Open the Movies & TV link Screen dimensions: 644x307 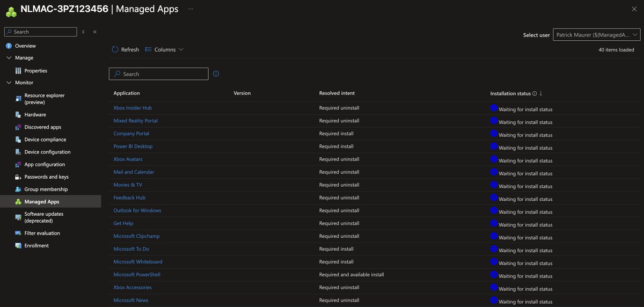[128, 185]
